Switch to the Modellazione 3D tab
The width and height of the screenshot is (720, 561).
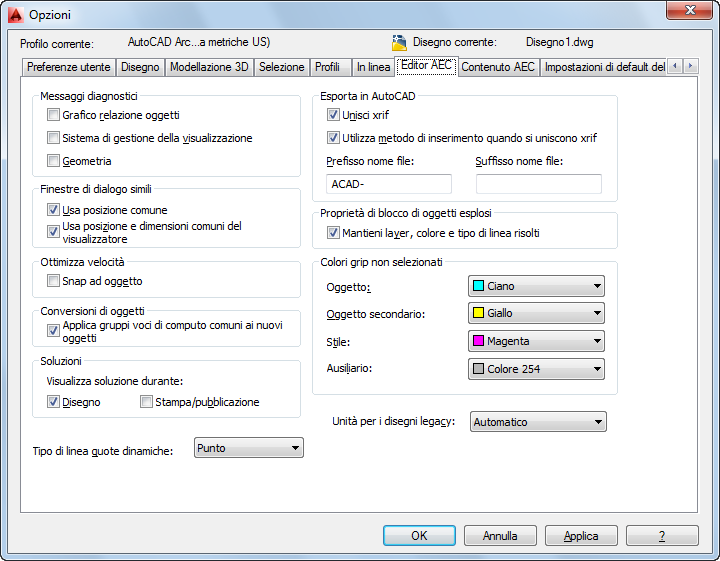(x=209, y=68)
